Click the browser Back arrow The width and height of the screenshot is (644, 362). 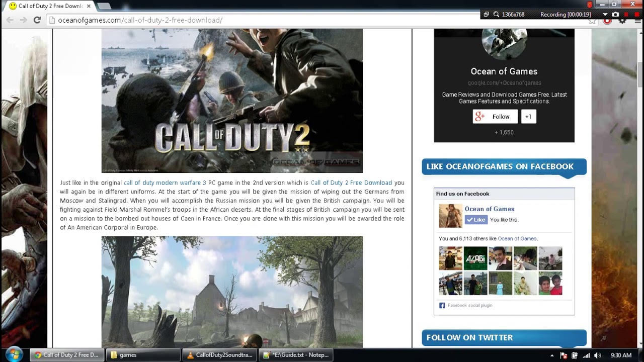[10, 20]
